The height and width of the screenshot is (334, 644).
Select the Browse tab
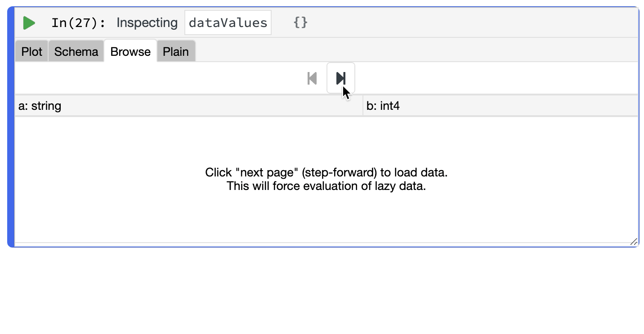(x=130, y=52)
